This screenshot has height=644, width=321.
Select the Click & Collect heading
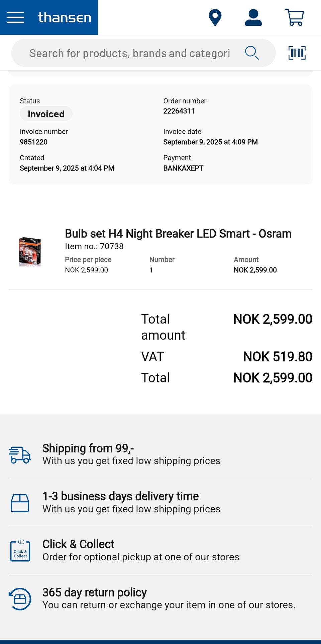point(78,544)
